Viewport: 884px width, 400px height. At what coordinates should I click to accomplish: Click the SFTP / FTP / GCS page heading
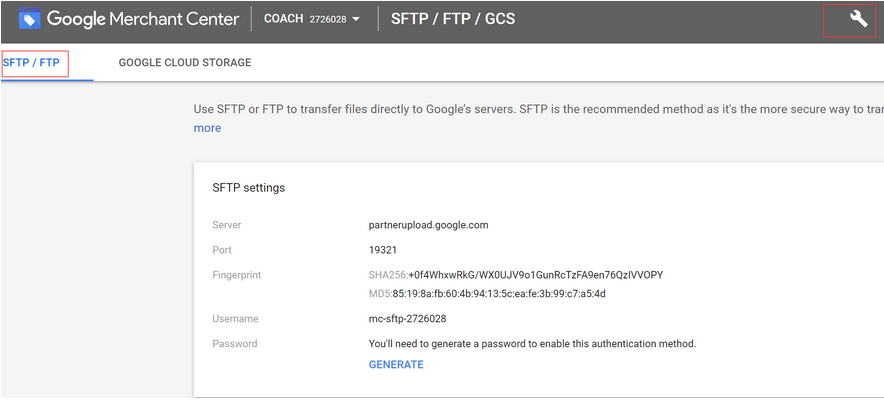453,19
